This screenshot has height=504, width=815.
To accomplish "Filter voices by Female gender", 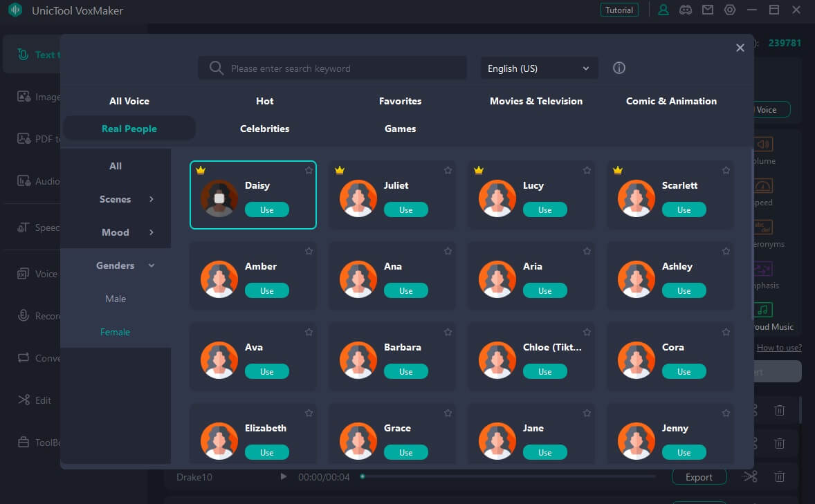I will click(x=116, y=332).
